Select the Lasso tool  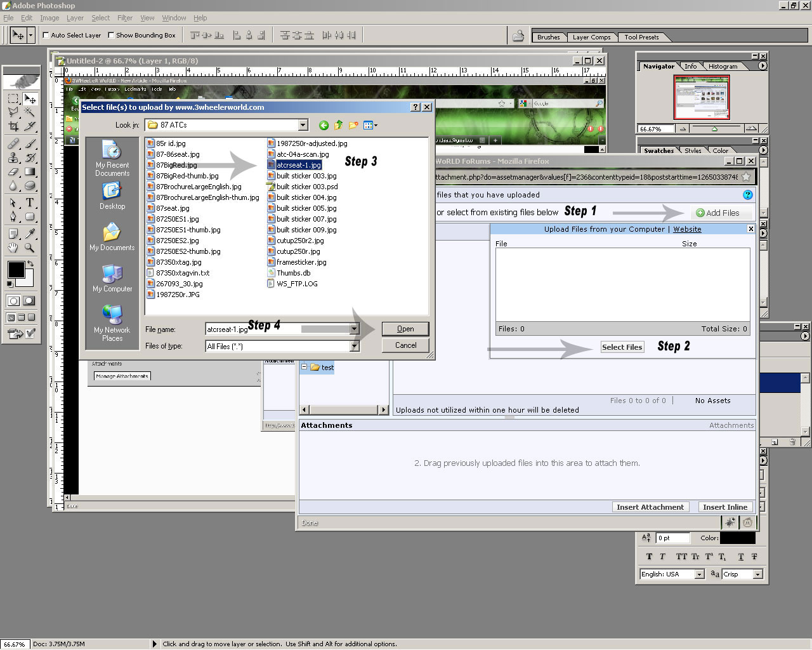coord(13,112)
